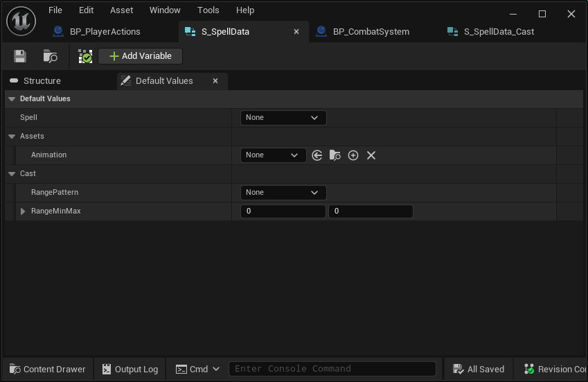The width and height of the screenshot is (588, 382).
Task: Expand the RangeMinMax property
Action: (x=22, y=211)
